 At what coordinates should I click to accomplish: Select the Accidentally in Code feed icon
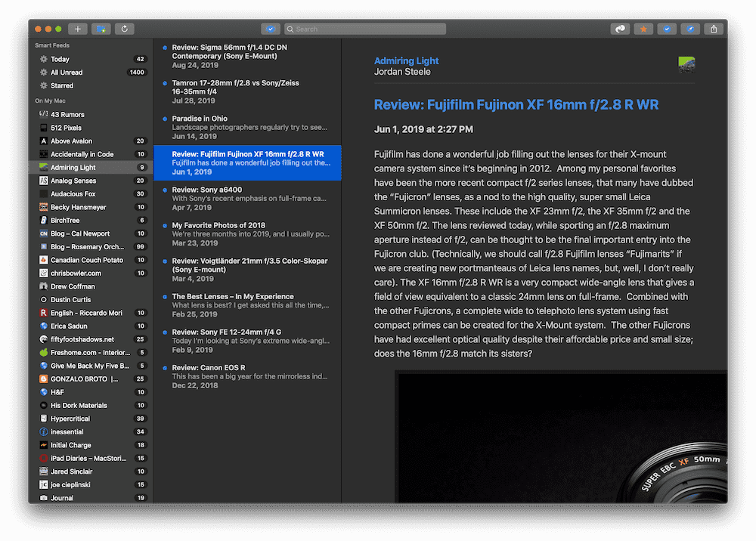(43, 154)
